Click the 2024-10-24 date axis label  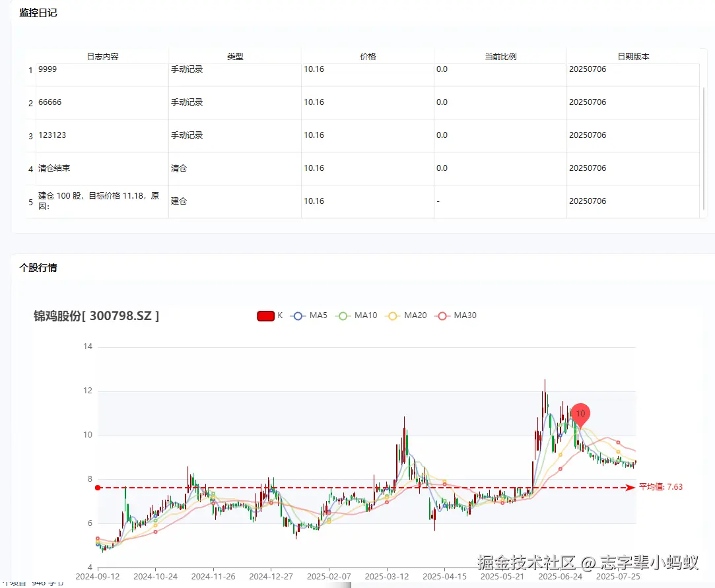[x=156, y=577]
